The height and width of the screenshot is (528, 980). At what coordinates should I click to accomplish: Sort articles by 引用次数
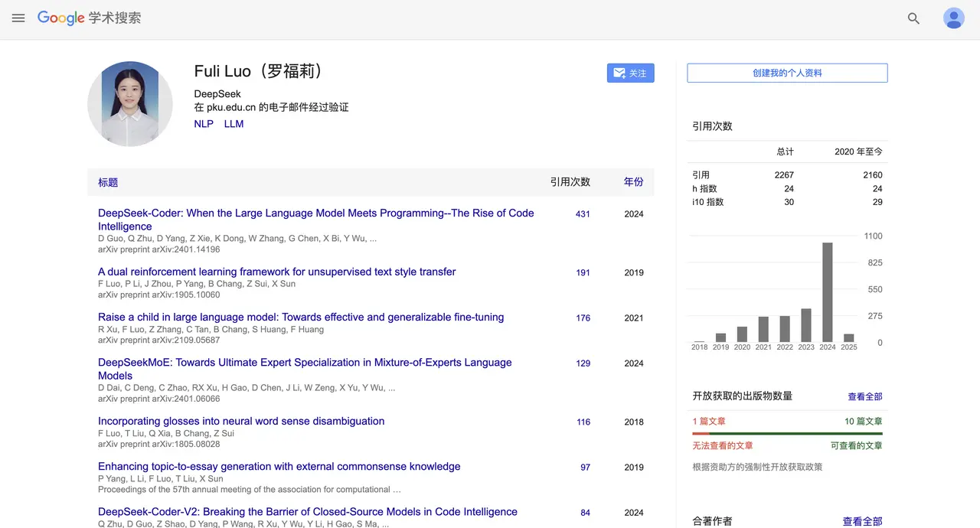click(570, 182)
